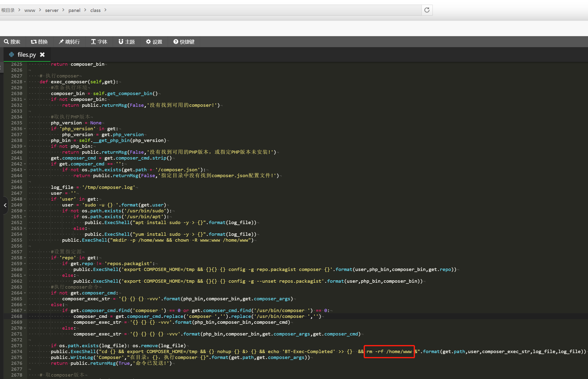Open the 替换 replace tool
Viewport: 588px width, 379px height.
tap(39, 42)
